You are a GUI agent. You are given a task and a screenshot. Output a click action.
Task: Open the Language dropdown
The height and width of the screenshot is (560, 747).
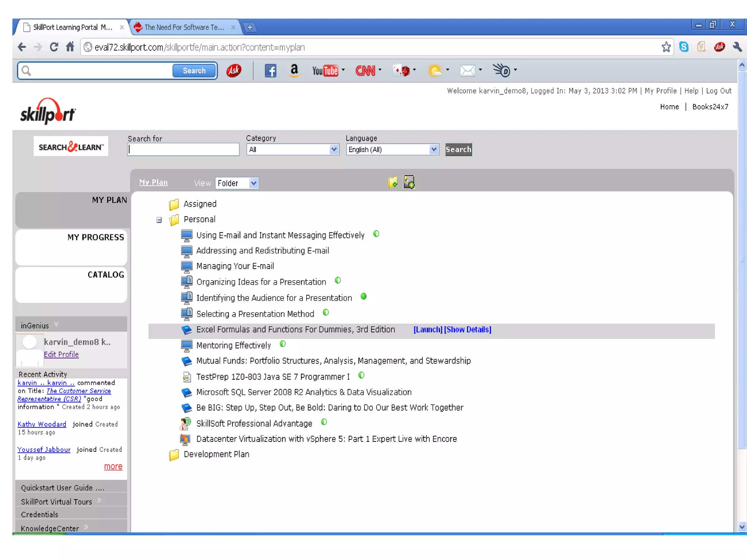(x=392, y=149)
